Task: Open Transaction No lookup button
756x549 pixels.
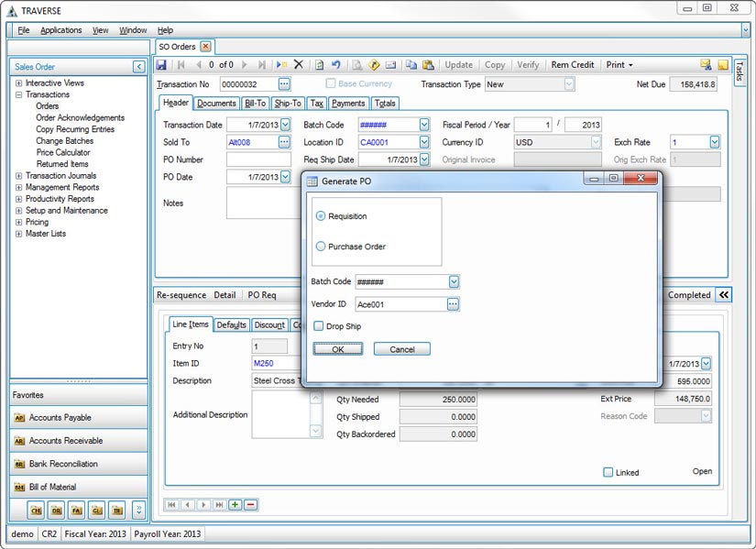Action: coord(284,84)
